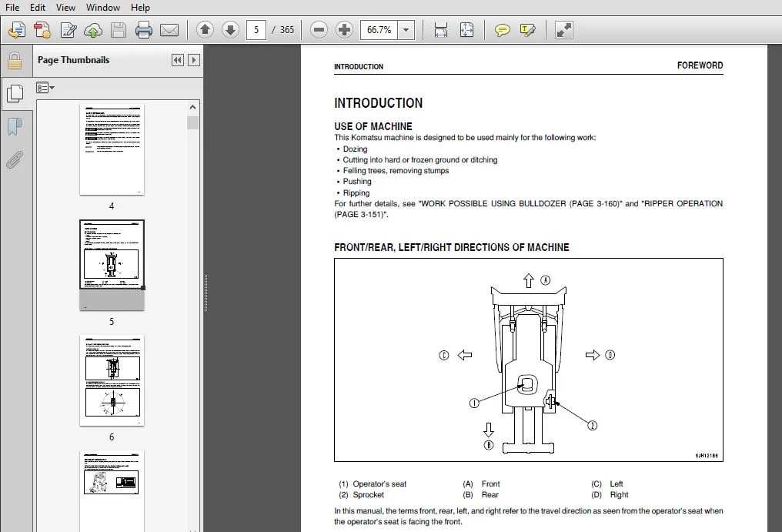Click the Save floppy disk icon

pos(119,30)
